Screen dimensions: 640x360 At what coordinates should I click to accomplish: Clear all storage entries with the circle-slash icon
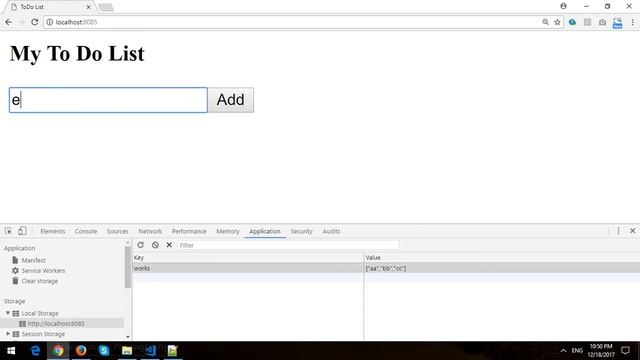pyautogui.click(x=155, y=245)
